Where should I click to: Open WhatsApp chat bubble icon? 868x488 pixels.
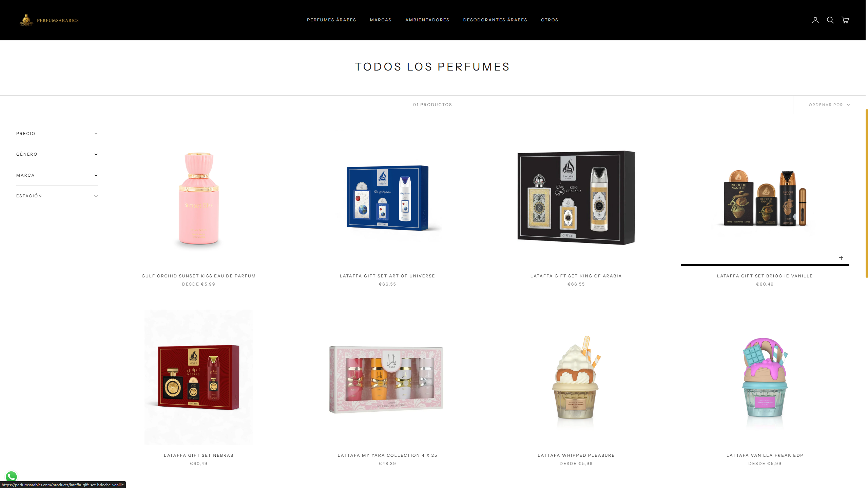click(11, 476)
